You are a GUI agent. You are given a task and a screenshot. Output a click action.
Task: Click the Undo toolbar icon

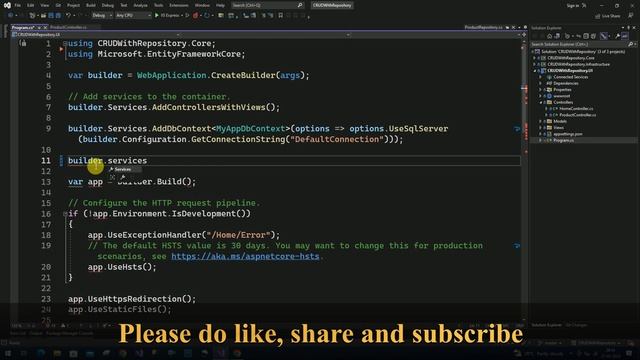pos(69,16)
